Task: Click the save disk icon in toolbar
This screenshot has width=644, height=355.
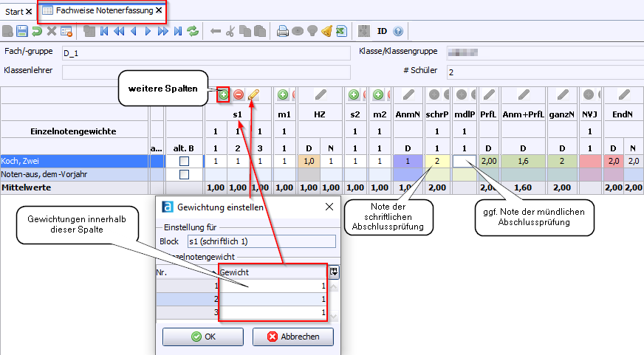Action: (x=22, y=31)
